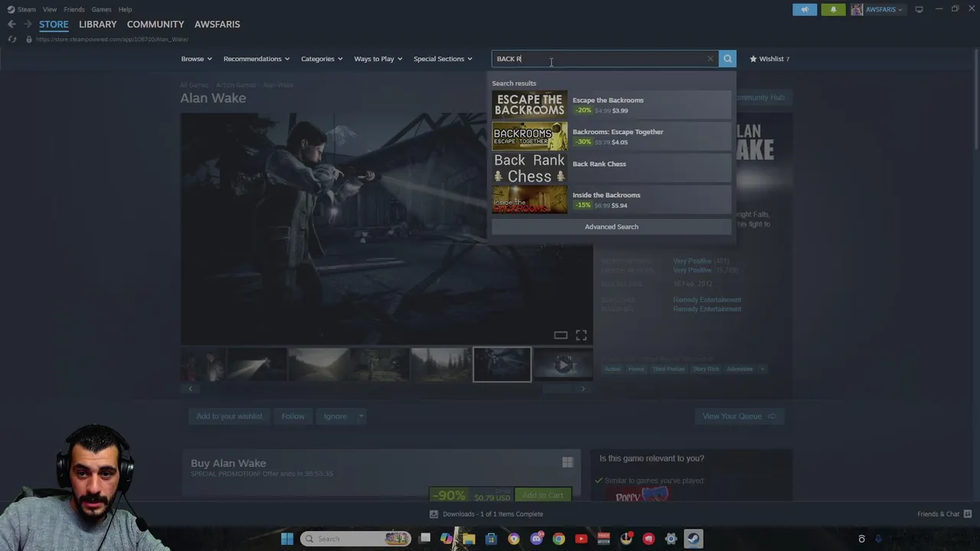Open the notifications bell
The image size is (980, 551).
pos(834,9)
